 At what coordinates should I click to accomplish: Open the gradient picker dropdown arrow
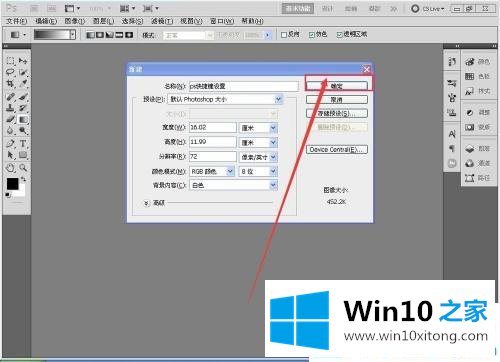73,35
